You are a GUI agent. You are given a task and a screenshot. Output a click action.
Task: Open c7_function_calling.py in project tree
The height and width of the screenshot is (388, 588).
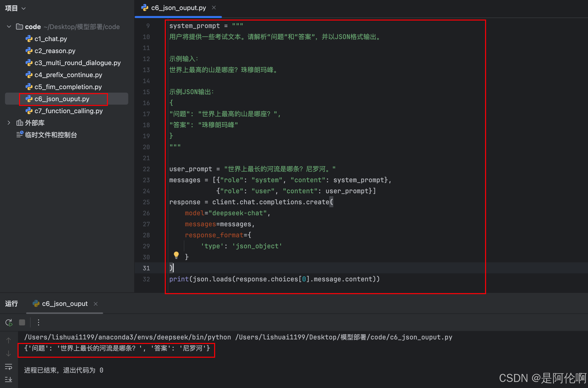point(68,111)
